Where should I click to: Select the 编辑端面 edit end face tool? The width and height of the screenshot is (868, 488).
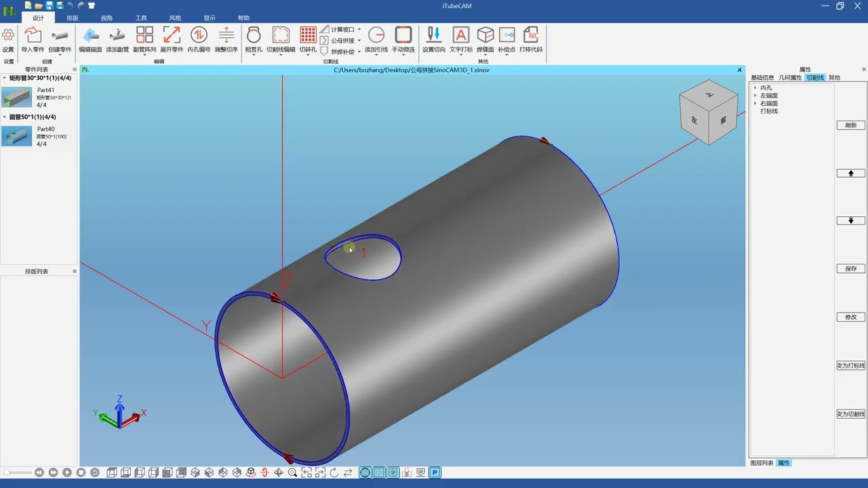point(90,39)
